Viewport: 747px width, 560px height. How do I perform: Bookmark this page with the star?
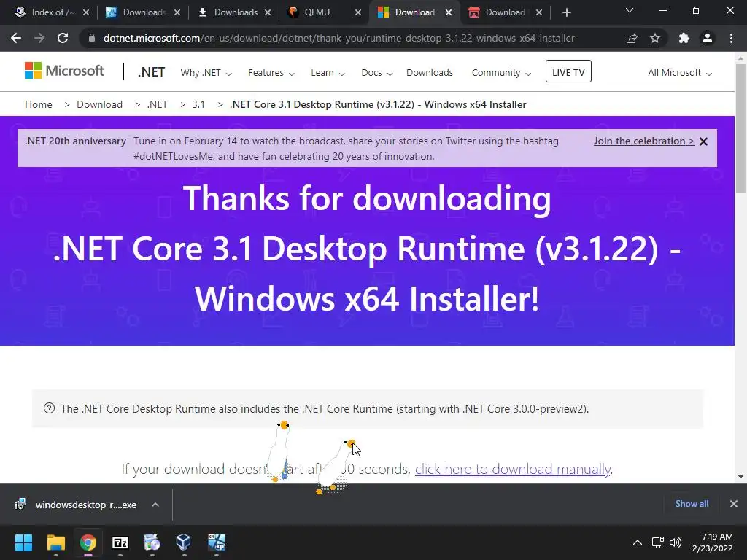pos(655,38)
